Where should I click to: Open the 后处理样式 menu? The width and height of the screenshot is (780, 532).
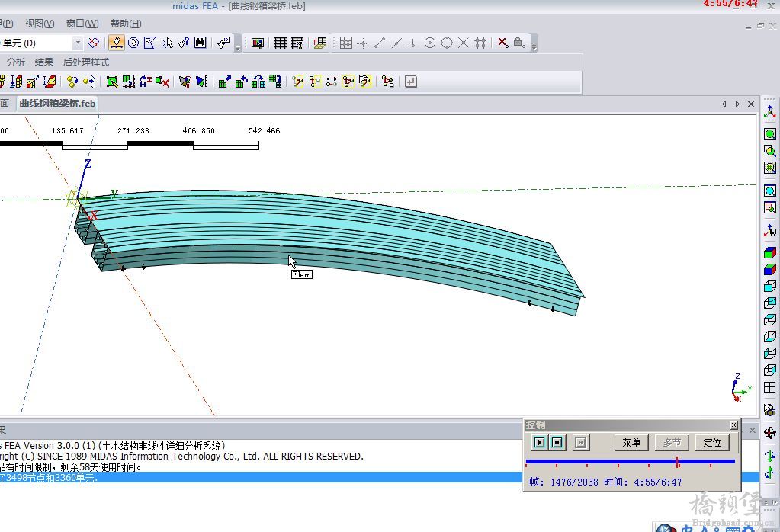point(85,62)
